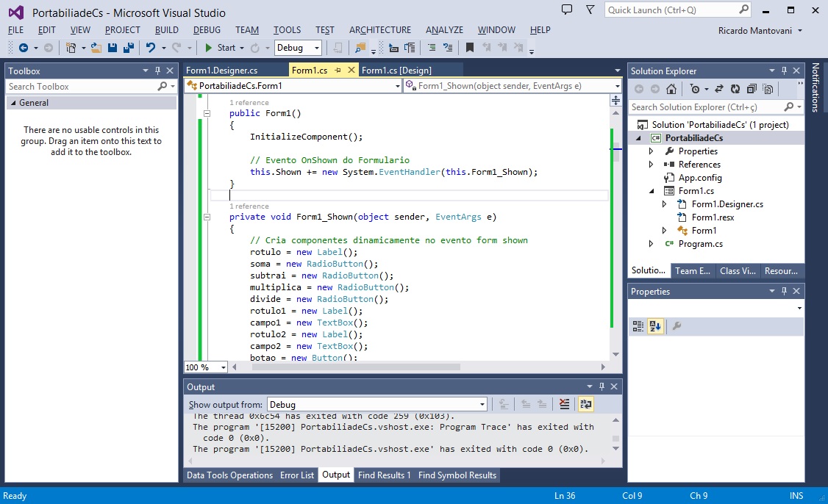The width and height of the screenshot is (828, 504).
Task: Open the feedback speech bubble icon
Action: [x=567, y=10]
